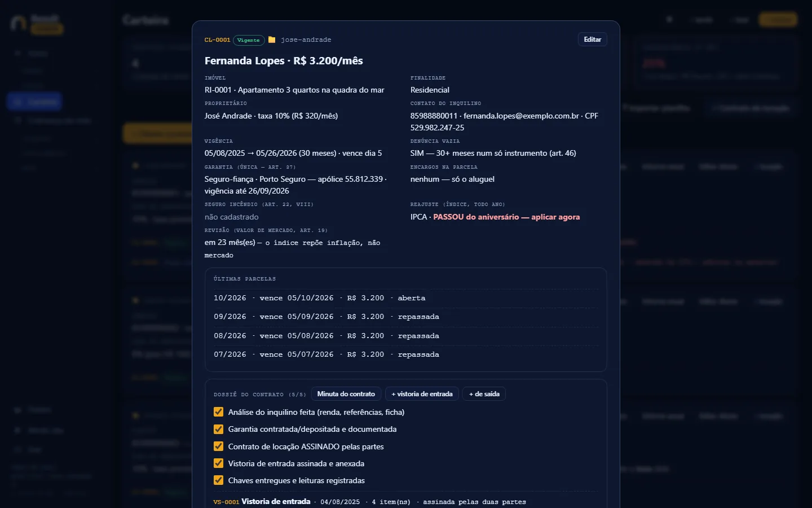The width and height of the screenshot is (812, 508).
Task: Click the SIM — 30+ meses denúncia vazia text
Action: tap(493, 153)
